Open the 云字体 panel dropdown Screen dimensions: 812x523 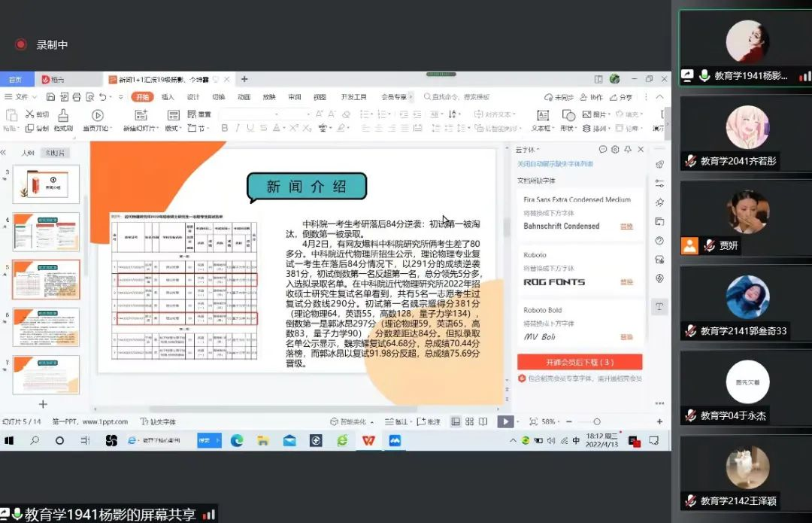526,150
